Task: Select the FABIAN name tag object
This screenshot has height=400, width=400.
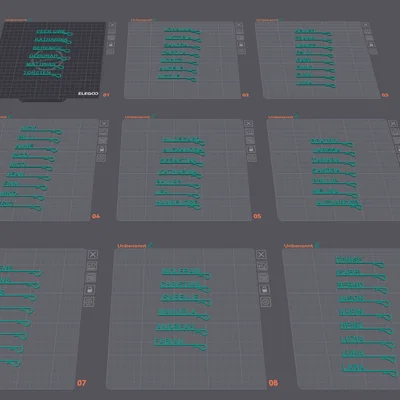Action: [180, 343]
